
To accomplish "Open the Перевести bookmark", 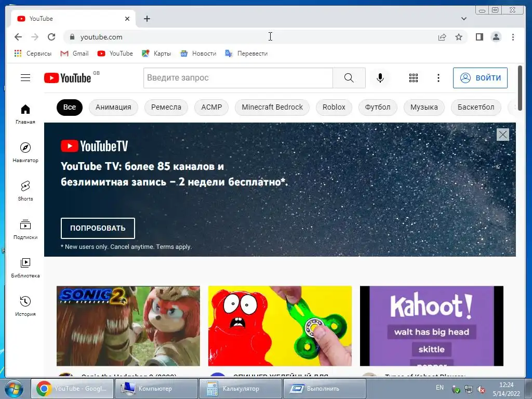I will pos(246,54).
